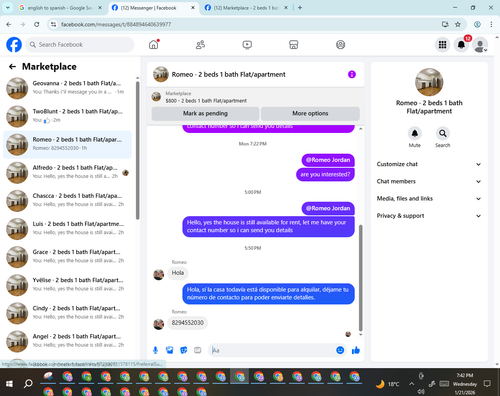Select the Messenger Facebook tab
Viewport: 500px width, 396px height.
click(x=153, y=8)
